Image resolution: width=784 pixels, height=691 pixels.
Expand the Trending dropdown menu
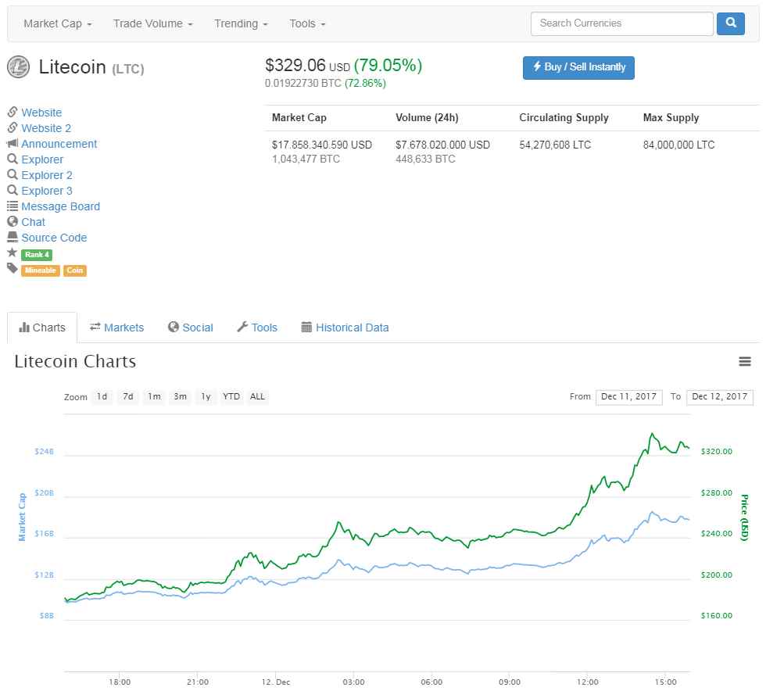[241, 23]
